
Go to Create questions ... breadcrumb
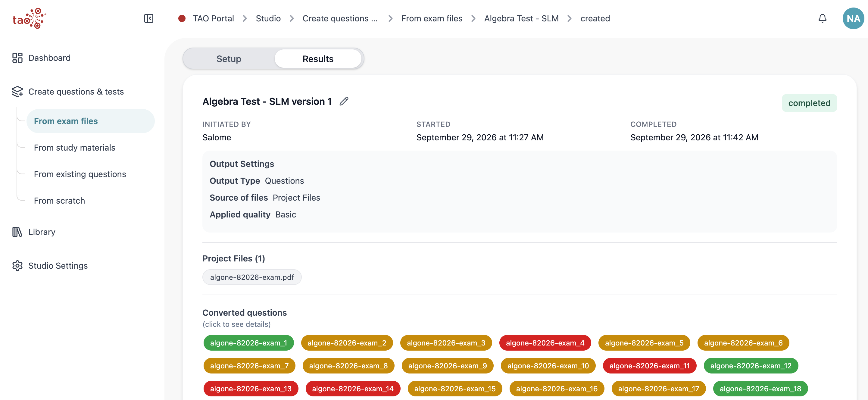[340, 19]
